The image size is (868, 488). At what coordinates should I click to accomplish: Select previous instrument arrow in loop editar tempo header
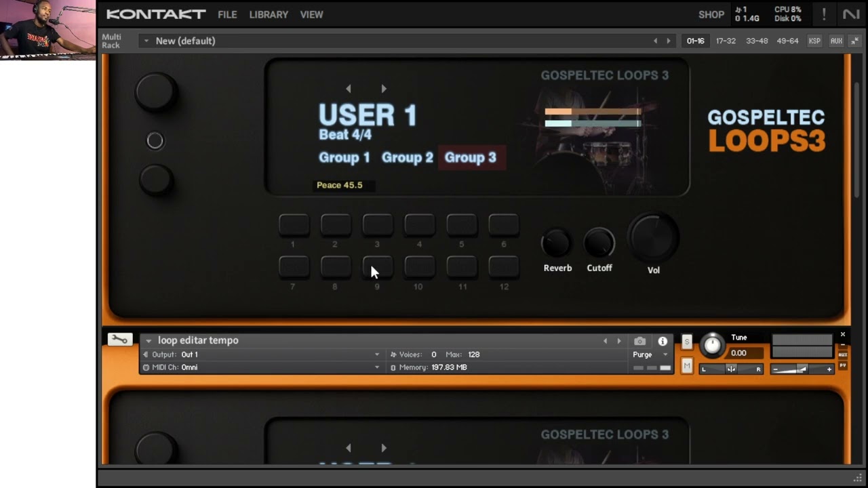click(x=605, y=341)
